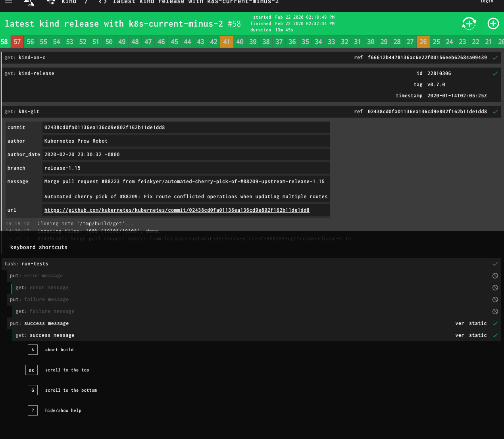
Task: Click the 'A' abort build key icon
Action: (x=33, y=350)
